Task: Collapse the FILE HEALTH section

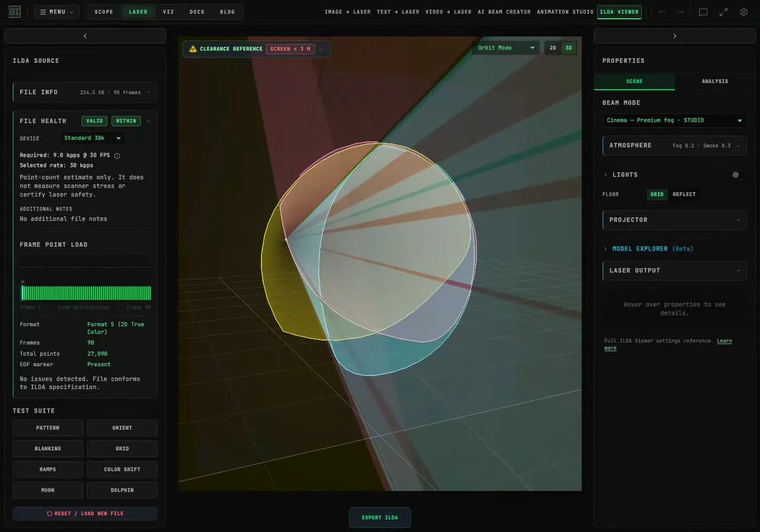Action: coord(148,121)
